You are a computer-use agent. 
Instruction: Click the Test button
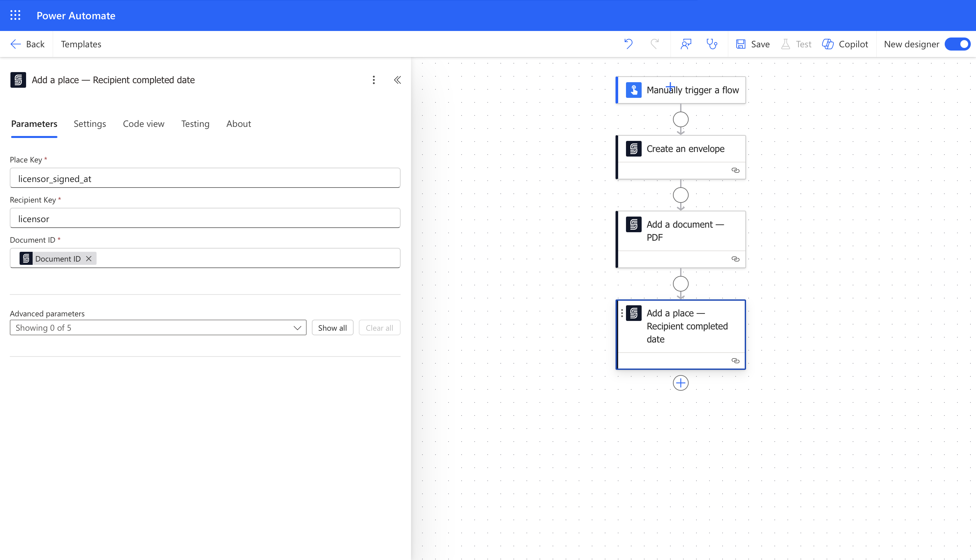(x=796, y=44)
